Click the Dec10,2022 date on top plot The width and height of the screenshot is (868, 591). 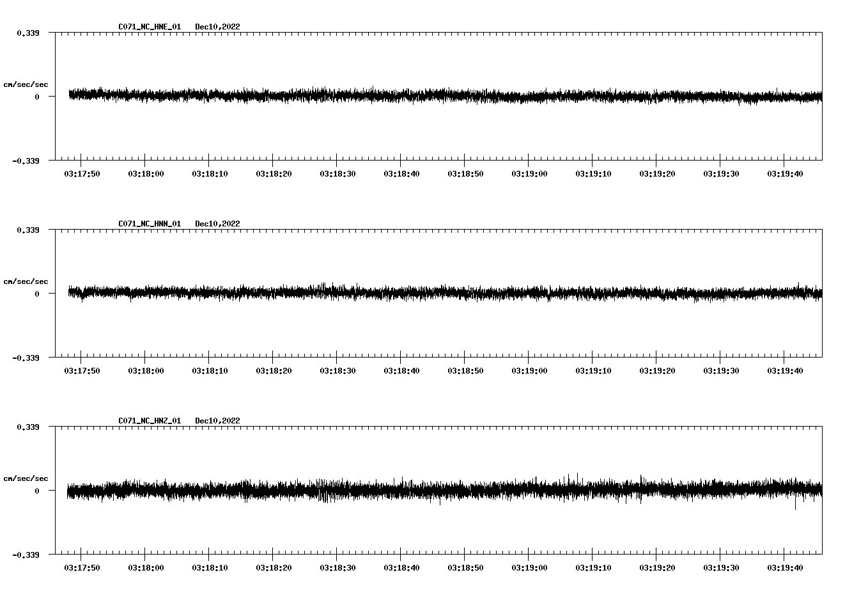pos(217,27)
